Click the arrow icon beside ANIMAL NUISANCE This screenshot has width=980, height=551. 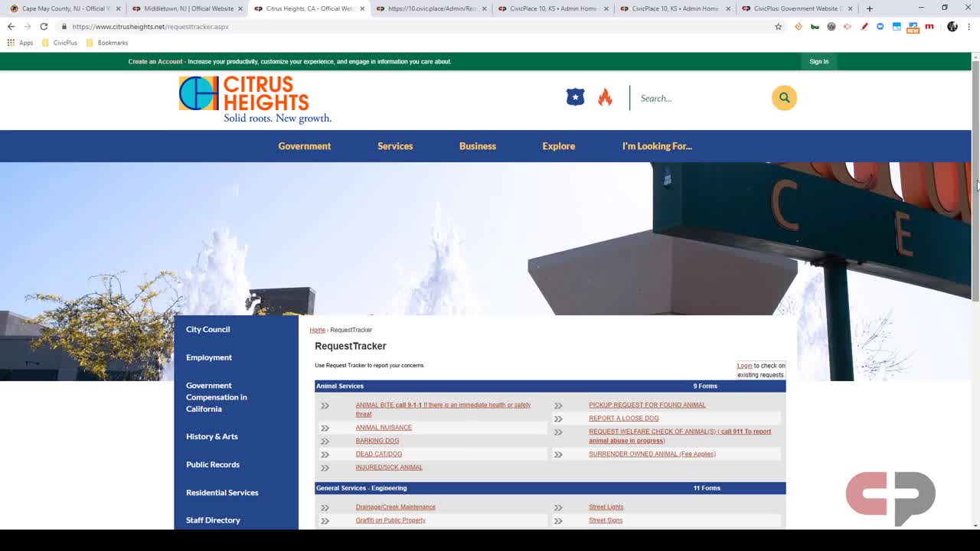(x=325, y=428)
